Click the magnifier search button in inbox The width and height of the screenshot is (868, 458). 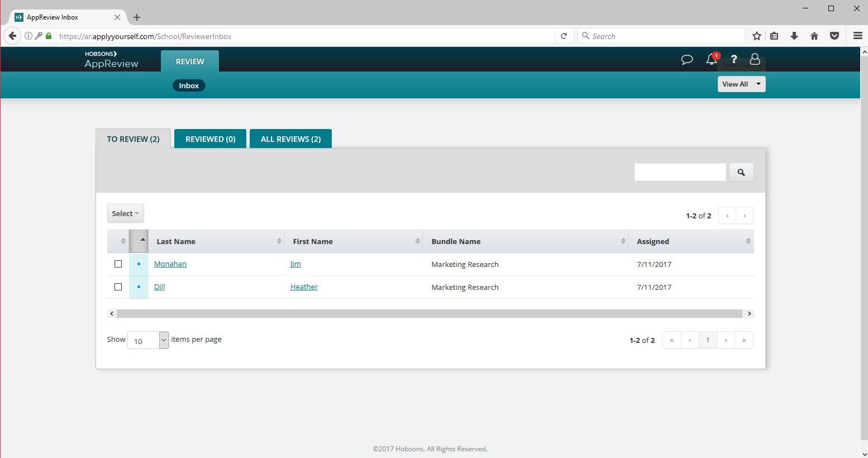741,173
